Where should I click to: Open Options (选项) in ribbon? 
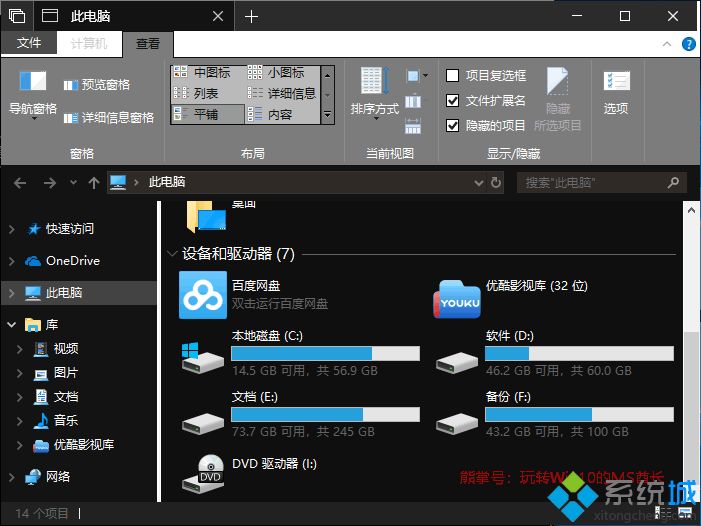pos(616,92)
